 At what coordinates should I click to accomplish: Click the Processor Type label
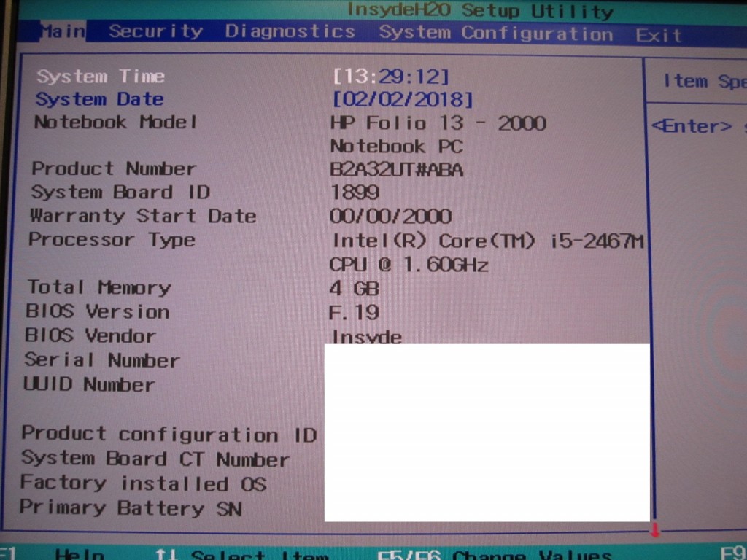click(112, 239)
